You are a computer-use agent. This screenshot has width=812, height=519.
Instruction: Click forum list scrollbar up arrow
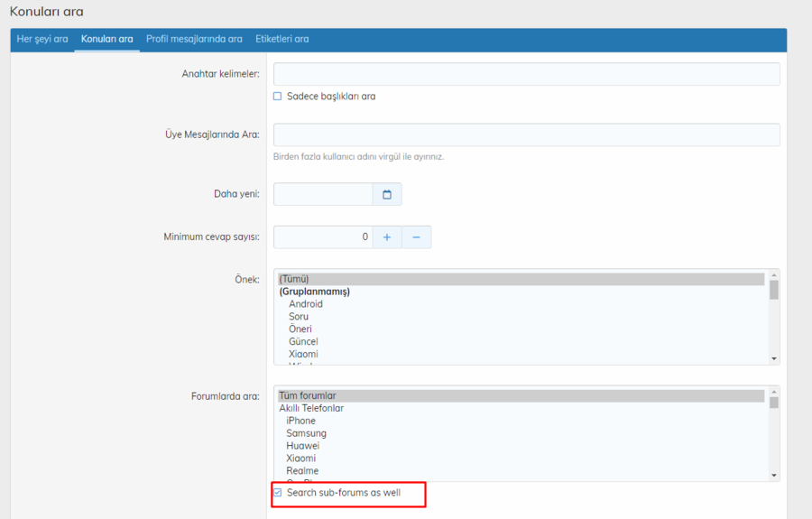[774, 392]
